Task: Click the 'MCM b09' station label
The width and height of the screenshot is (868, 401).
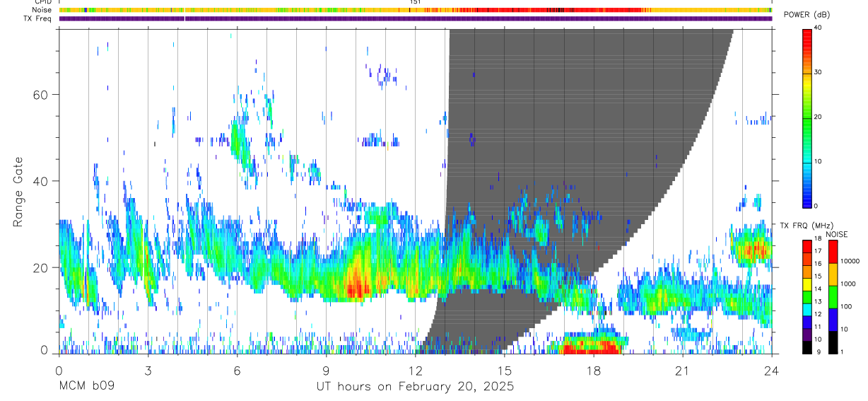Action: point(87,387)
